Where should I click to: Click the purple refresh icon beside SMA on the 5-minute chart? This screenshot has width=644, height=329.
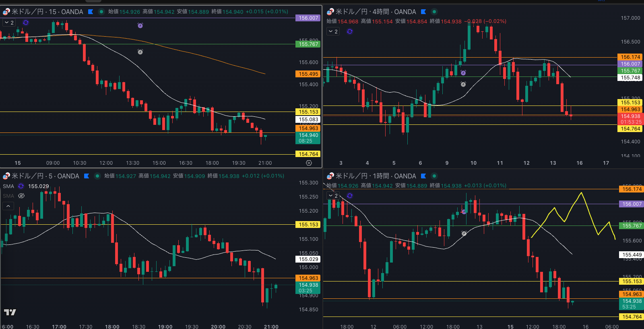pyautogui.click(x=21, y=186)
